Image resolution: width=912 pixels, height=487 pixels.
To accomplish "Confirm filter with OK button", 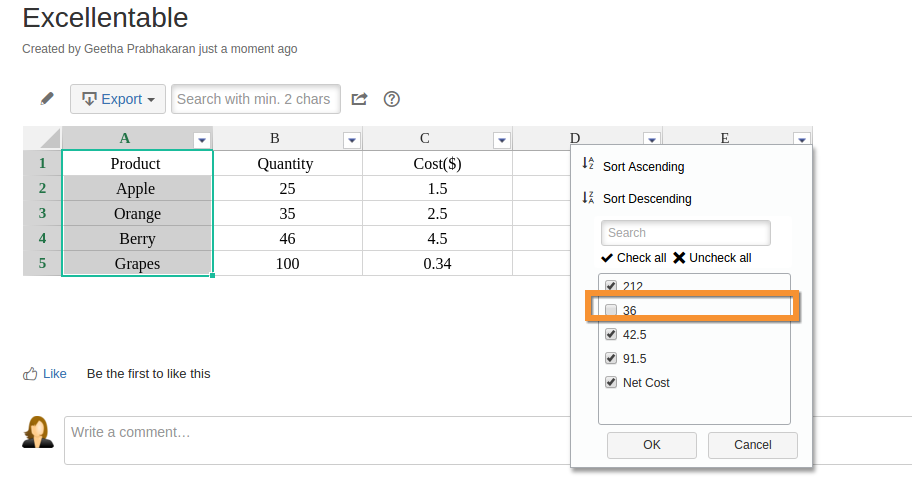I will click(652, 445).
